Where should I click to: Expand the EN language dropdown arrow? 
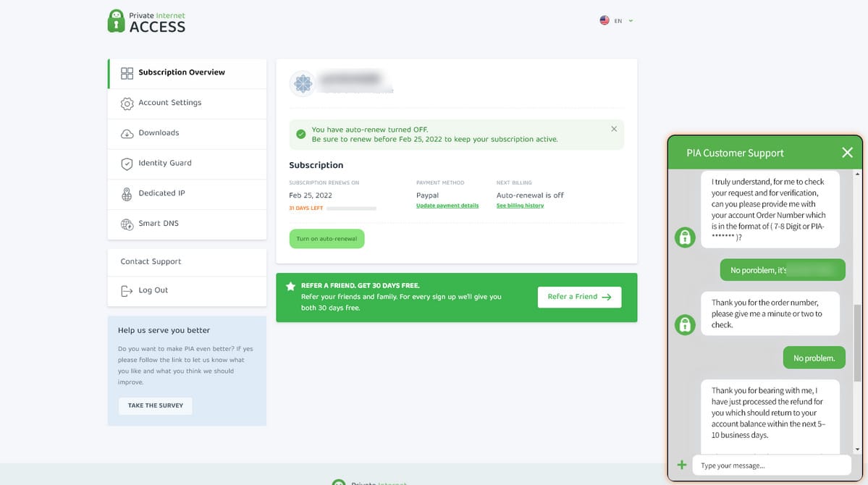coord(631,21)
